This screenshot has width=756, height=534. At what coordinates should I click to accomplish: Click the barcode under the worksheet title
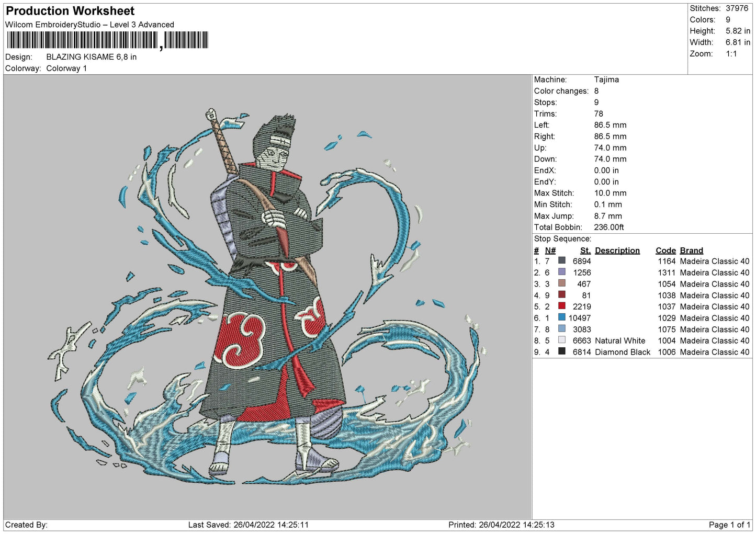(108, 40)
